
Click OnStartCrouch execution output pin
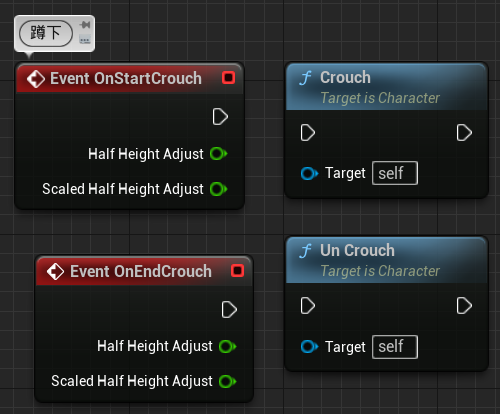point(220,117)
